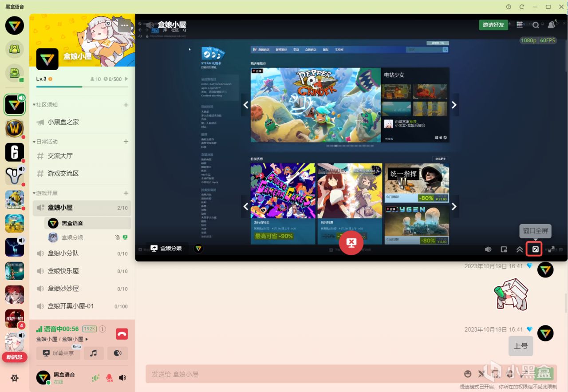This screenshot has width=568, height=392.
Task: Click the 盒娘分娘 sharer label on the stream
Action: 166,249
